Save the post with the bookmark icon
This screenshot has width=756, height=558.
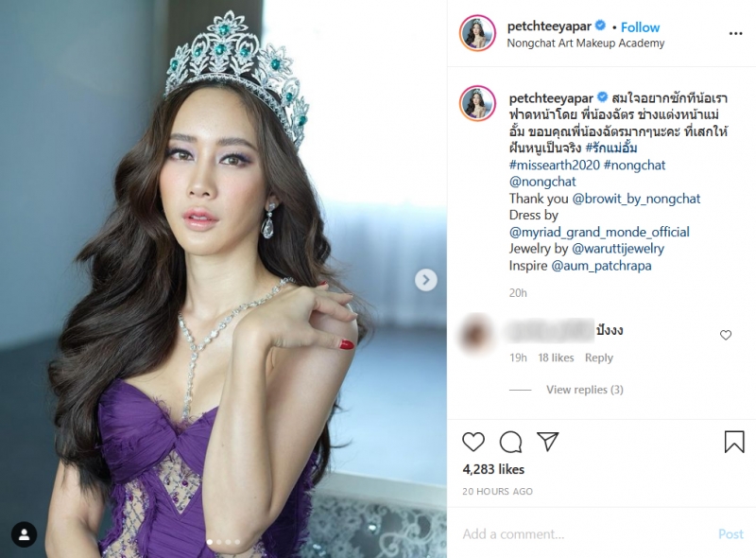(x=734, y=442)
